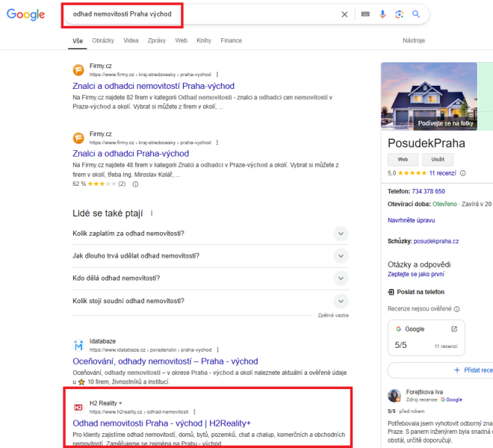Click Zeptejte se jako první link
Screen dimensions: 493x448
coord(415,274)
